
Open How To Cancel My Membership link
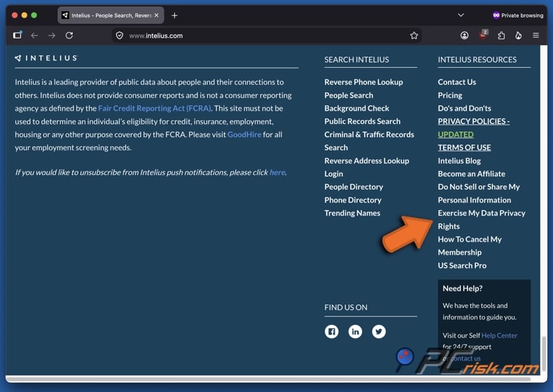(x=470, y=246)
